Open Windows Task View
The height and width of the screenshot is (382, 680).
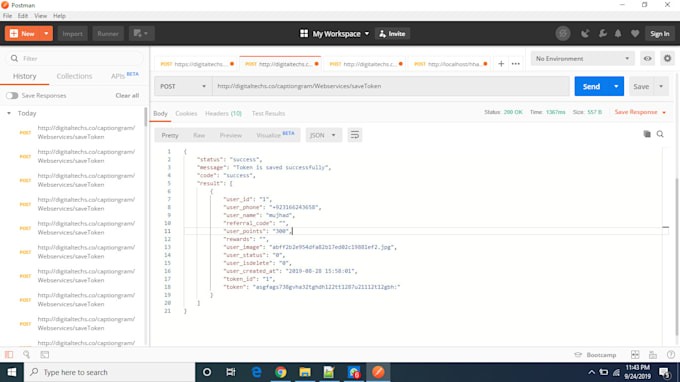[231, 372]
